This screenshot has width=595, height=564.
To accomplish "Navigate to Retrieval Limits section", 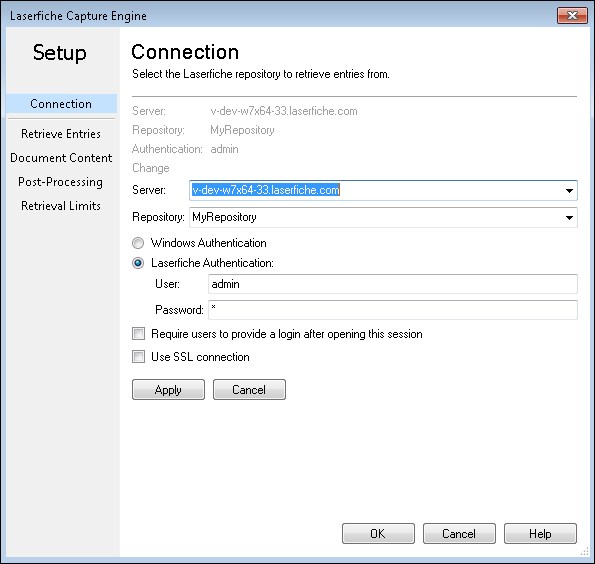I will (x=61, y=206).
